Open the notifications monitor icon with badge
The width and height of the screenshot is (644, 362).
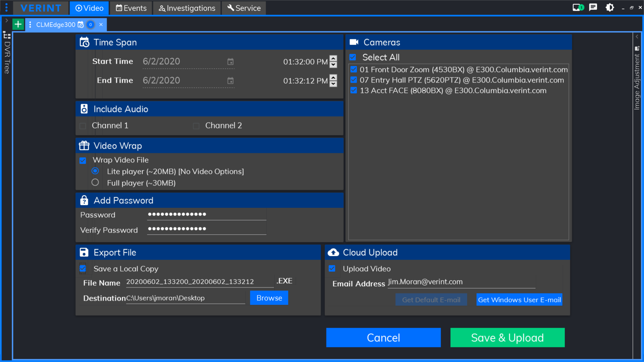click(x=578, y=7)
